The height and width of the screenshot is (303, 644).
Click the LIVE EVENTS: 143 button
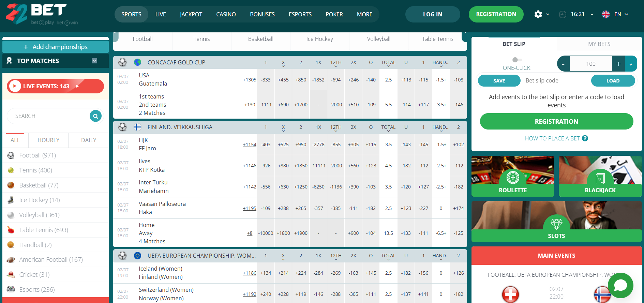pos(55,86)
